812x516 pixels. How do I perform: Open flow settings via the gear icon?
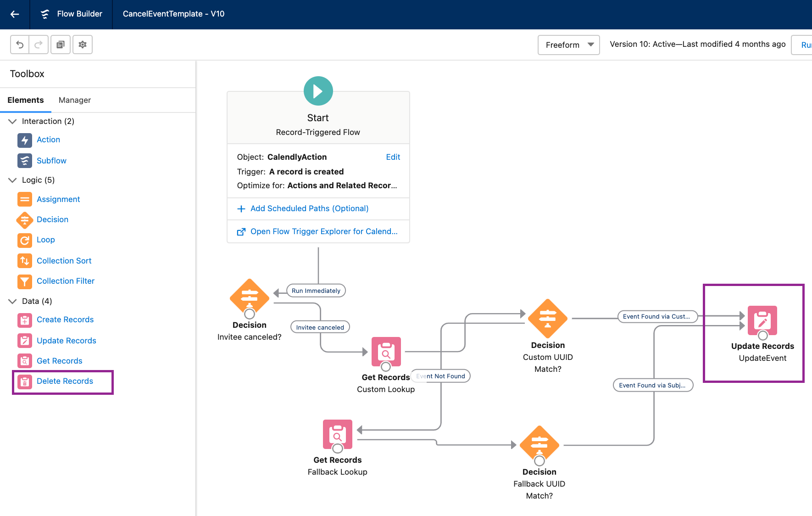[x=83, y=45]
